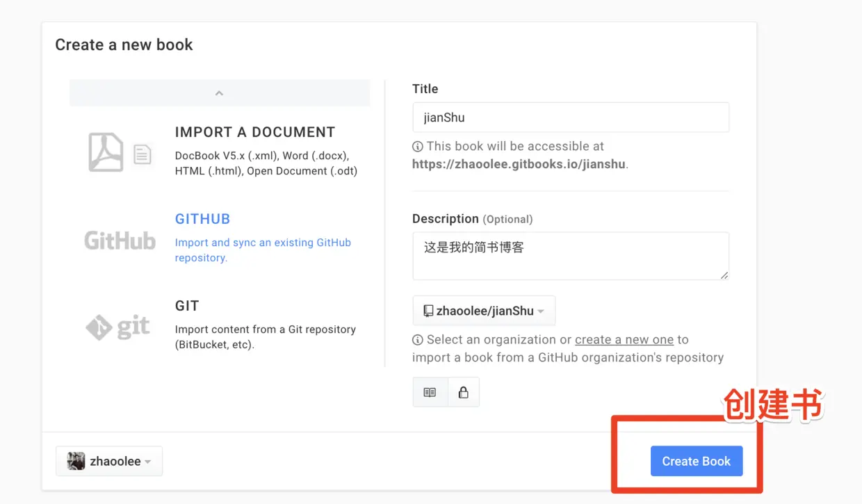Viewport: 862px width, 504px height.
Task: Select the public book icon toggle
Action: (430, 392)
